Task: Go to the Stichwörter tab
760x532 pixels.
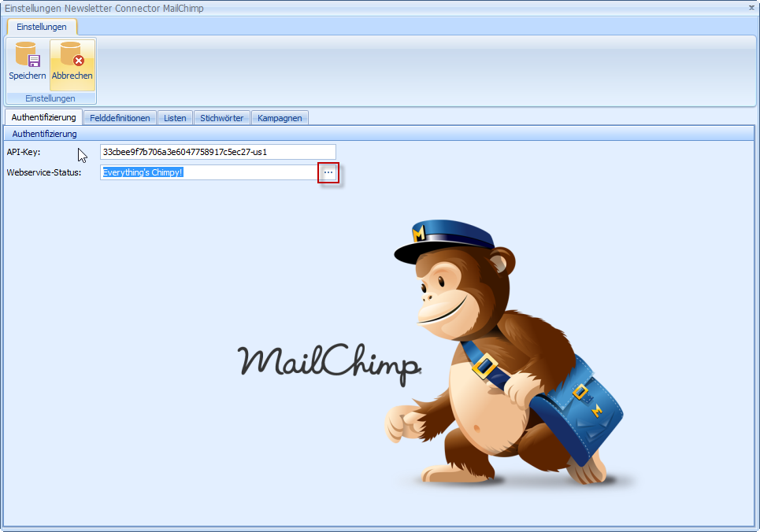Action: [222, 118]
